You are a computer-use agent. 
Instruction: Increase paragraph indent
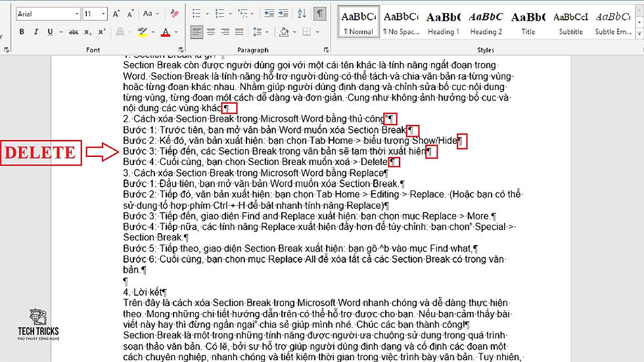tap(283, 14)
